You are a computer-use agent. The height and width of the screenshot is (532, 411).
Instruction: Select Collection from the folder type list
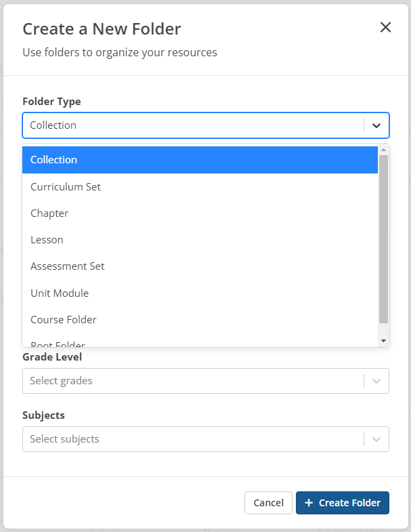pyautogui.click(x=200, y=160)
